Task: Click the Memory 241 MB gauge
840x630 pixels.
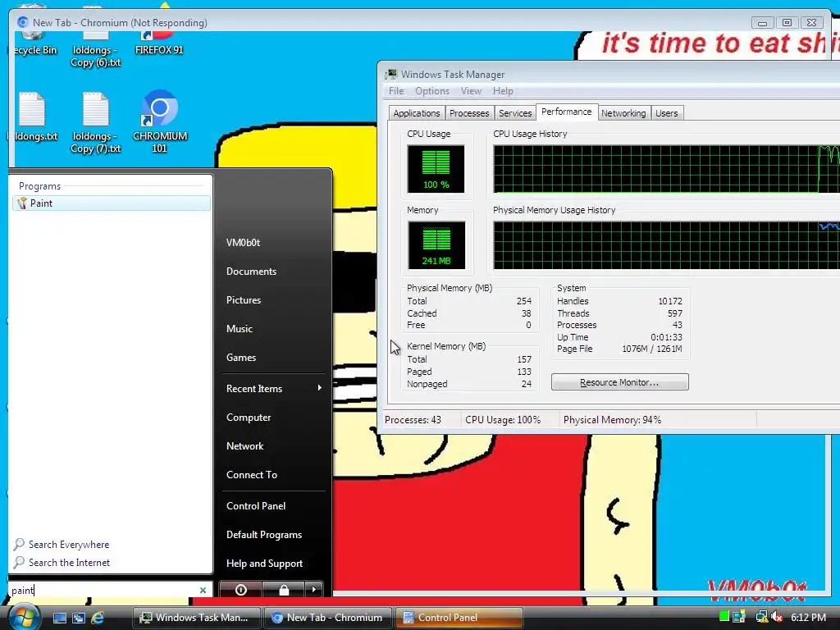Action: click(x=436, y=244)
